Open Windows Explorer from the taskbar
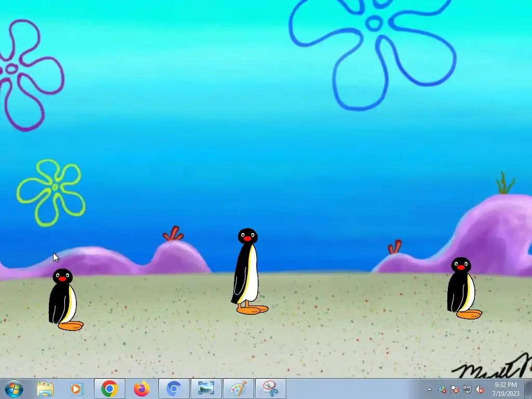This screenshot has width=532, height=399. 45,389
